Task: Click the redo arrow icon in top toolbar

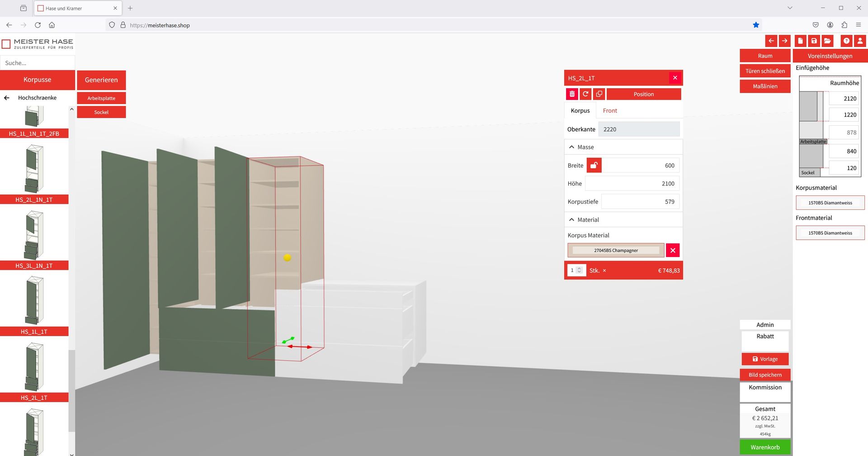Action: [785, 41]
